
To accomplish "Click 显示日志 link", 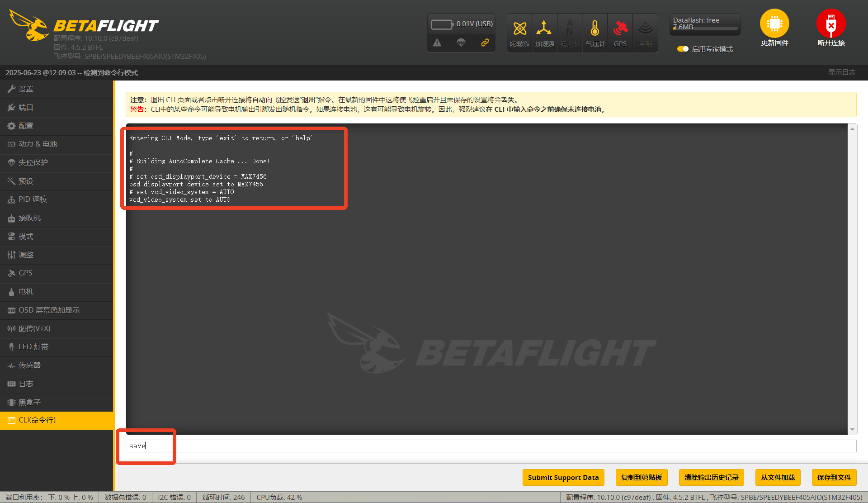I will 842,72.
